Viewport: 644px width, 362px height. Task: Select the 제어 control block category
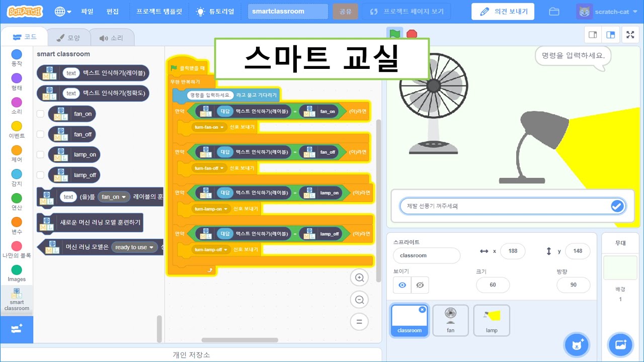point(17,154)
